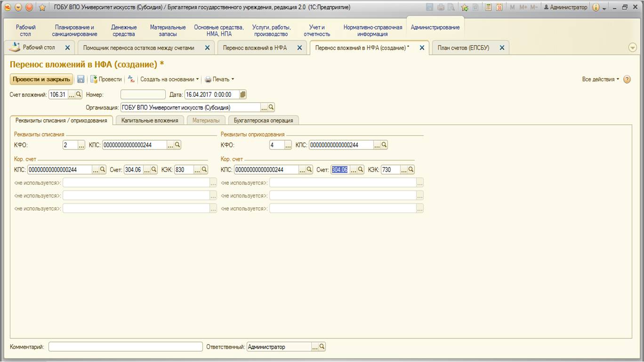Close the План счетов (ЕПСБУ) tab

pos(501,47)
